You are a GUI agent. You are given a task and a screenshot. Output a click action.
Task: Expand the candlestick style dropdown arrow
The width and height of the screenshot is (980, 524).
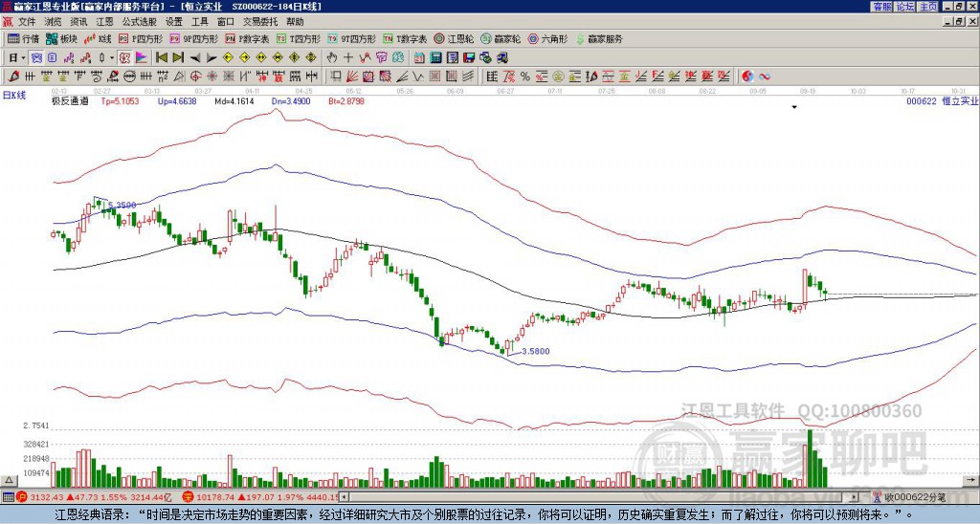pyautogui.click(x=112, y=57)
